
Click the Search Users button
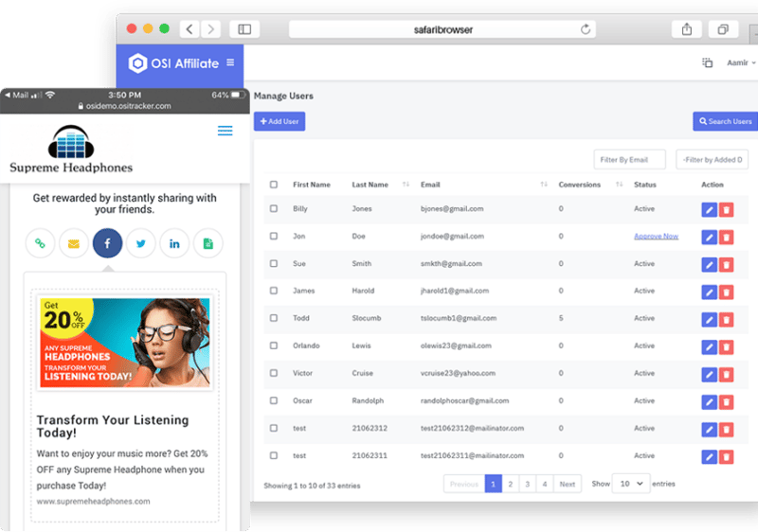pyautogui.click(x=725, y=122)
